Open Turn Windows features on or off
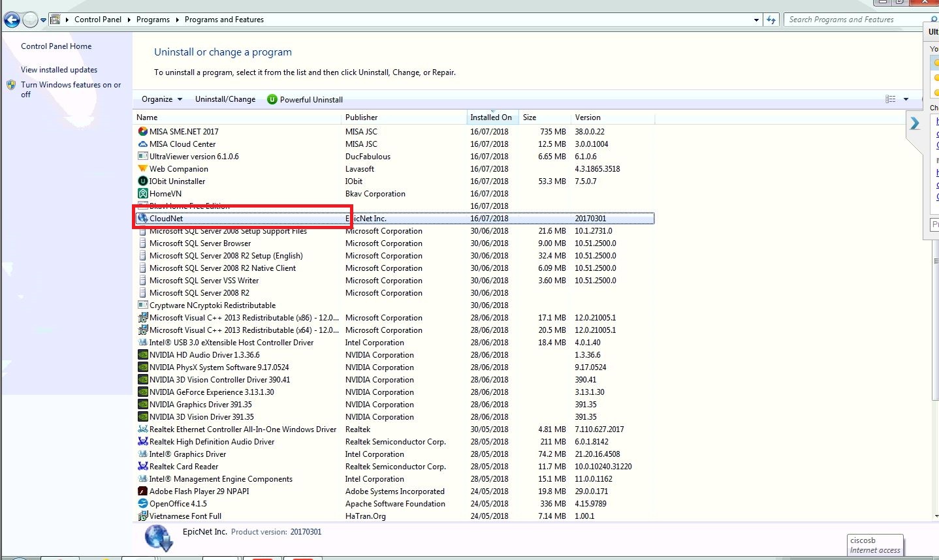The height and width of the screenshot is (560, 939). coord(71,89)
